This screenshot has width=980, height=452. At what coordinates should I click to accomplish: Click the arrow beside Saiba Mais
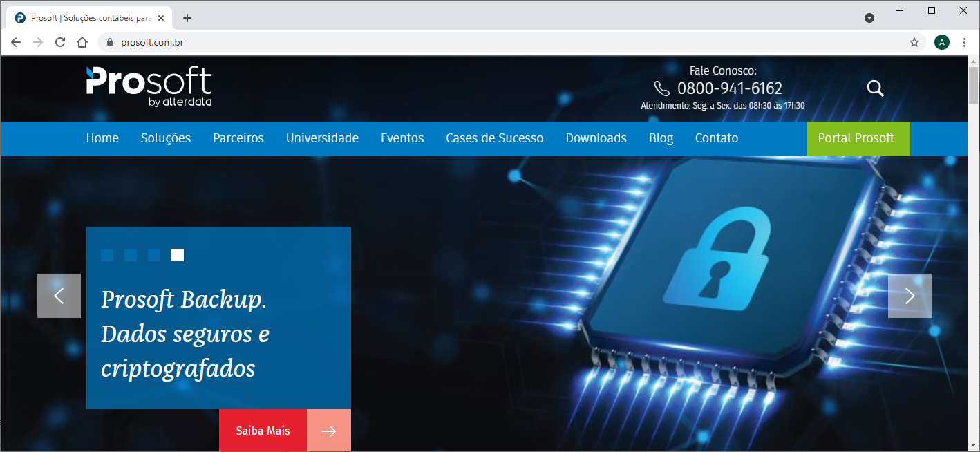tap(329, 431)
